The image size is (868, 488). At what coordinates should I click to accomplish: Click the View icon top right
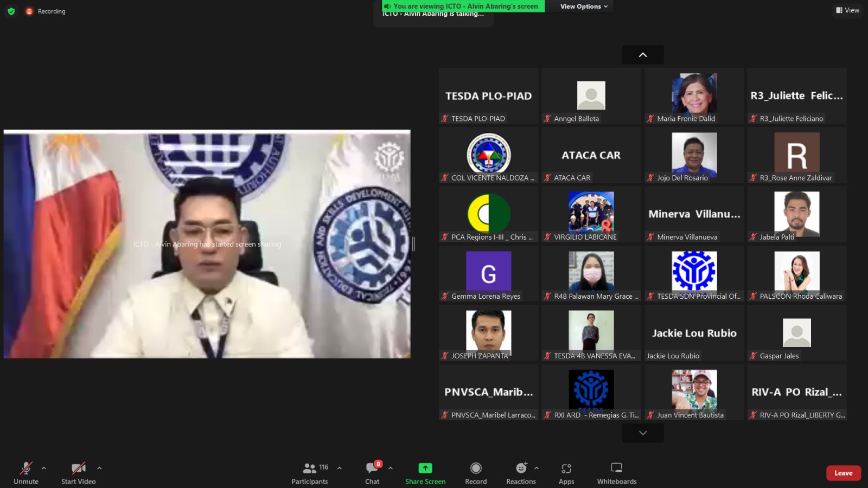point(847,10)
